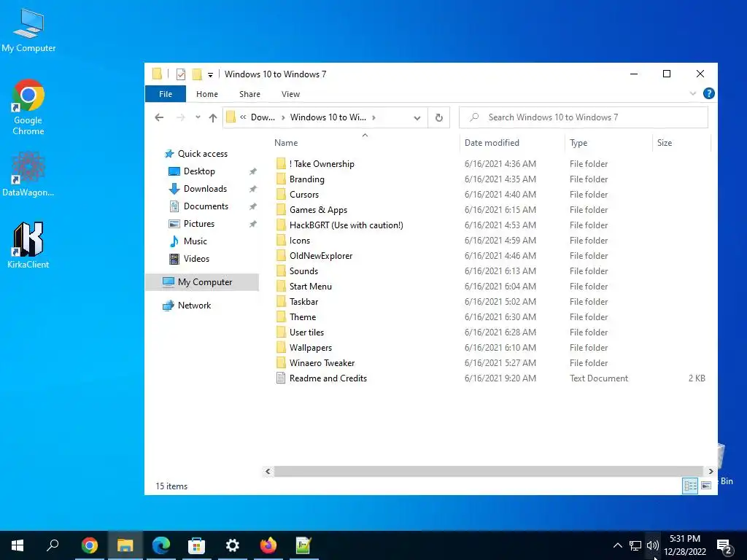Image resolution: width=747 pixels, height=560 pixels.
Task: Switch to the Large icons view layout button
Action: 706,486
